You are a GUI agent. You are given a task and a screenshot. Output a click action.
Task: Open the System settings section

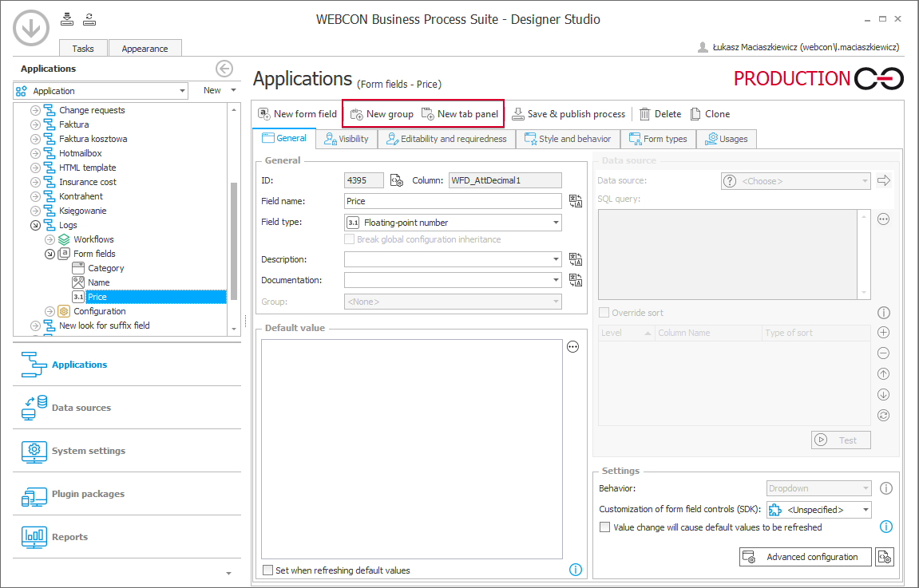click(x=127, y=451)
